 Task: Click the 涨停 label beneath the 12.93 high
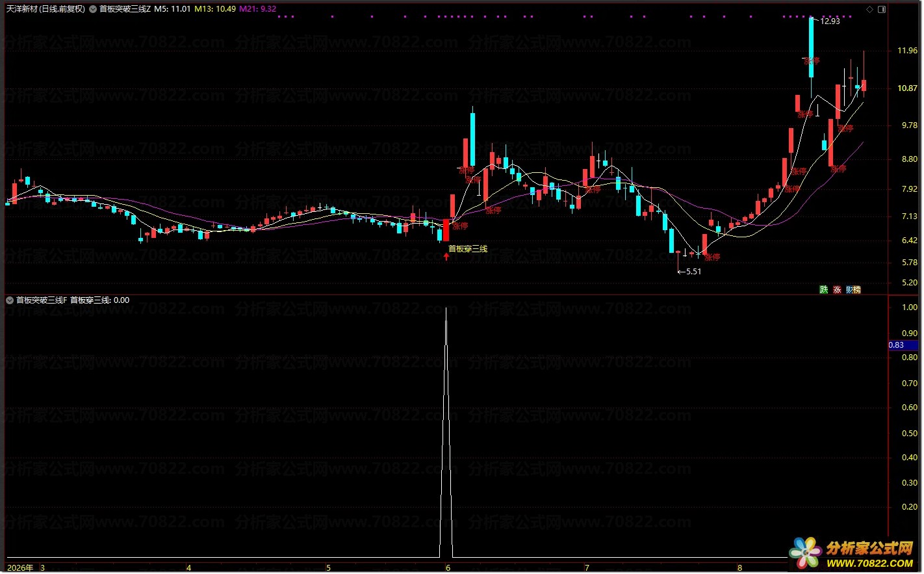[x=812, y=61]
